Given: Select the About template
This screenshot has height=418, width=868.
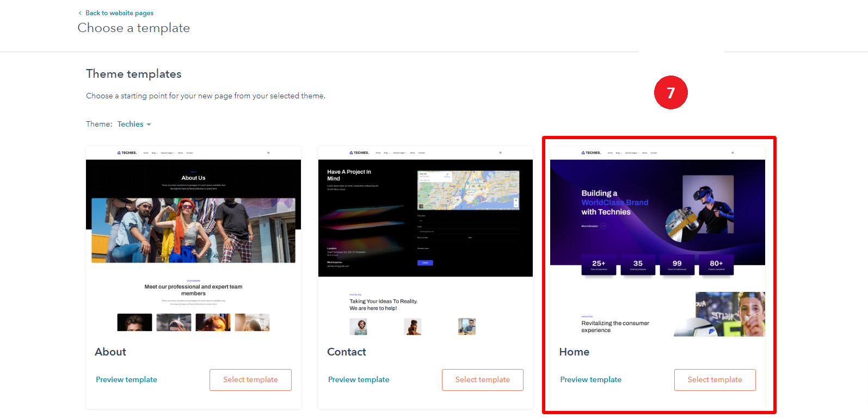Looking at the screenshot, I should [x=250, y=379].
